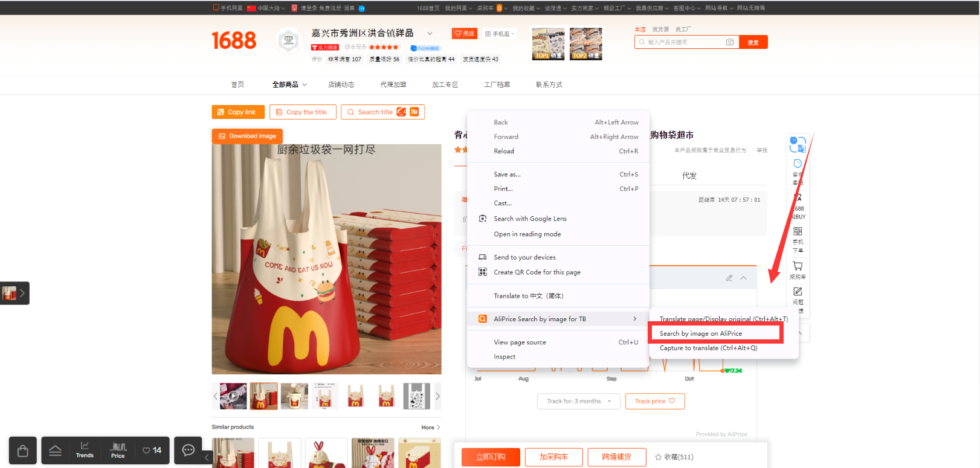
Task: Click the left-arrow collapse tab near bottom toolbar
Action: [x=207, y=457]
